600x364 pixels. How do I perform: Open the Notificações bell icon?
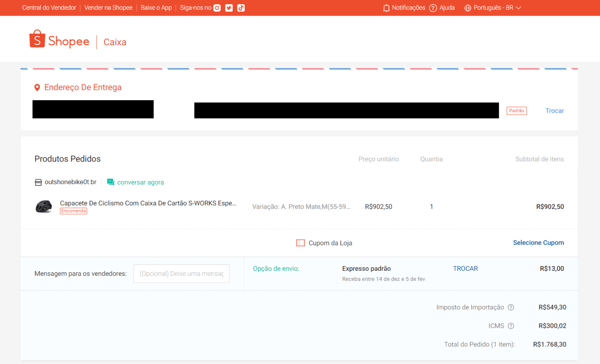click(386, 7)
